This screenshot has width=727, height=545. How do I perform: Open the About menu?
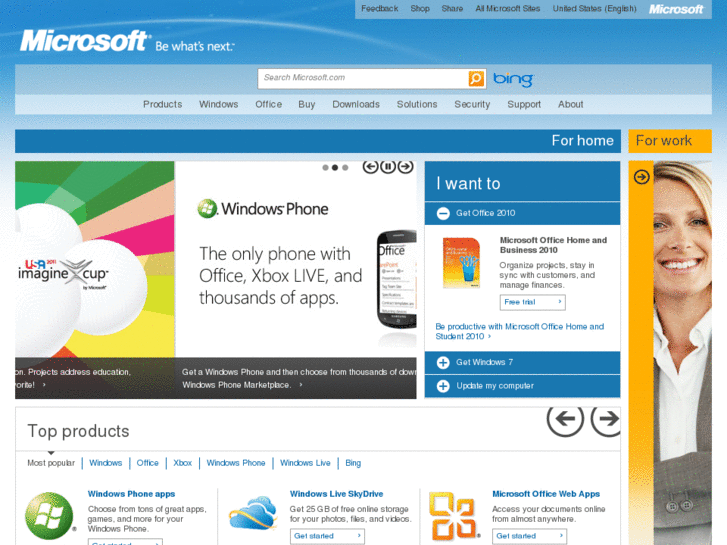[571, 104]
